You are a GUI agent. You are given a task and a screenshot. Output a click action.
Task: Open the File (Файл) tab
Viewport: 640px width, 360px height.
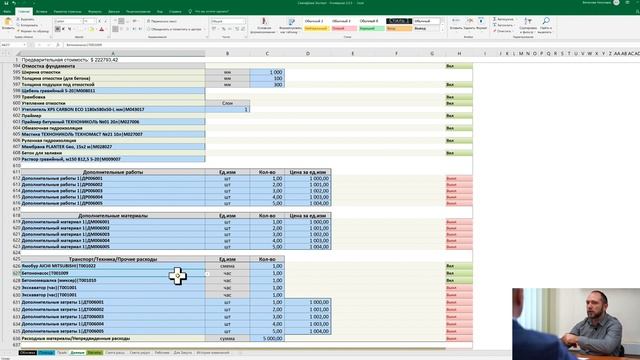tap(7, 11)
